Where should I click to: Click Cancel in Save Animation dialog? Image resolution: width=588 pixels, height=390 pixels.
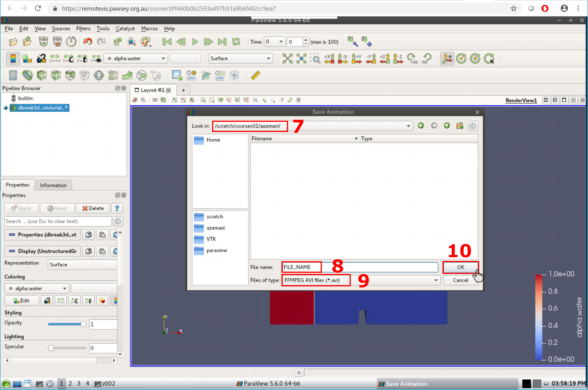click(460, 280)
